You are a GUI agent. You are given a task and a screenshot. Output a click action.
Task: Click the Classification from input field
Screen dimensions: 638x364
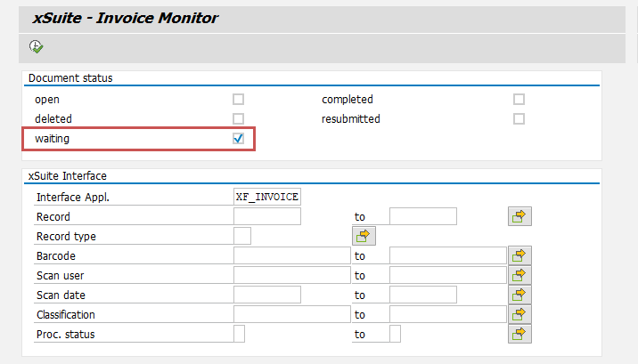click(x=291, y=314)
